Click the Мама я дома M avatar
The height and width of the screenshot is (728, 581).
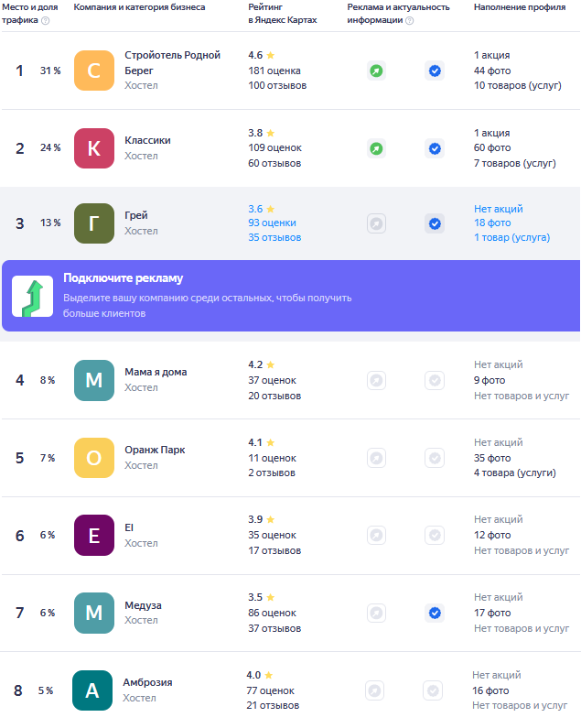(x=94, y=380)
